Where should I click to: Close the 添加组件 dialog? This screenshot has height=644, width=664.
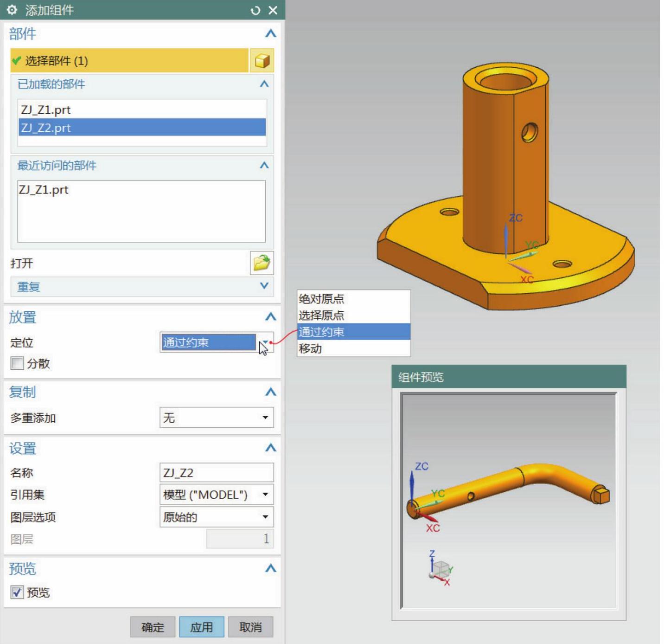click(x=273, y=10)
